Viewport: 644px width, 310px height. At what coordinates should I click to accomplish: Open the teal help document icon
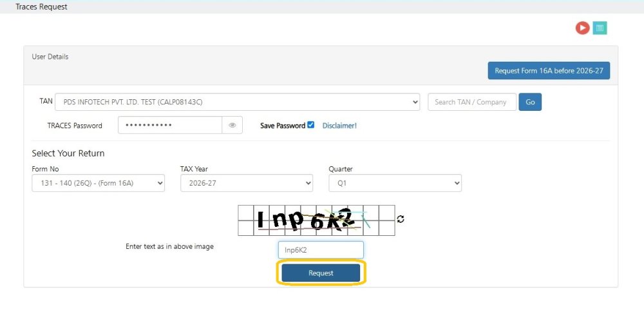click(600, 28)
